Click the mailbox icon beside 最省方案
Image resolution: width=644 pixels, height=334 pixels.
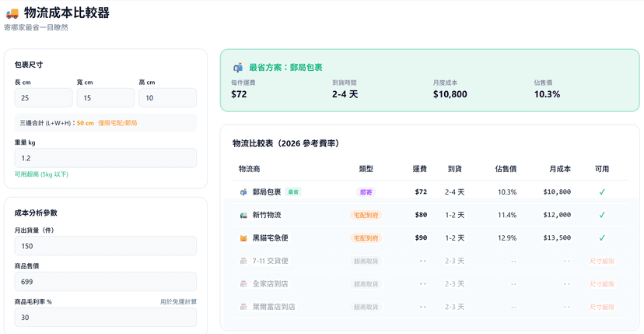click(238, 68)
